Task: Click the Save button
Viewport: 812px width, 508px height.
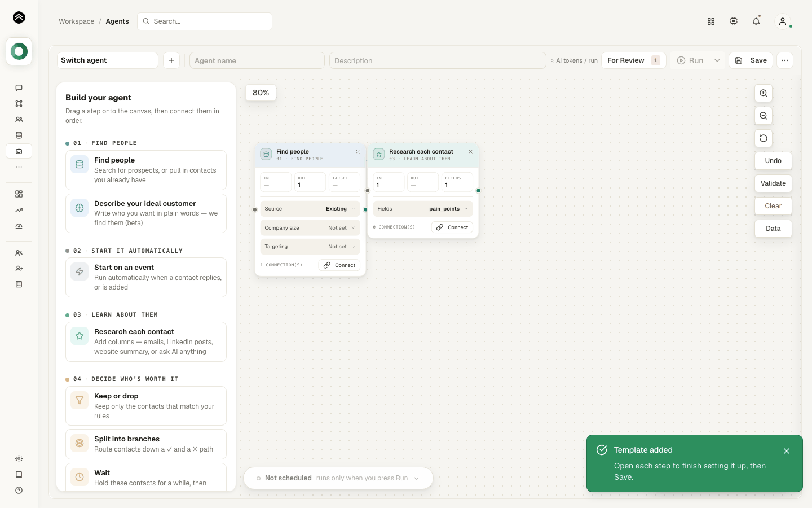Action: (751, 60)
